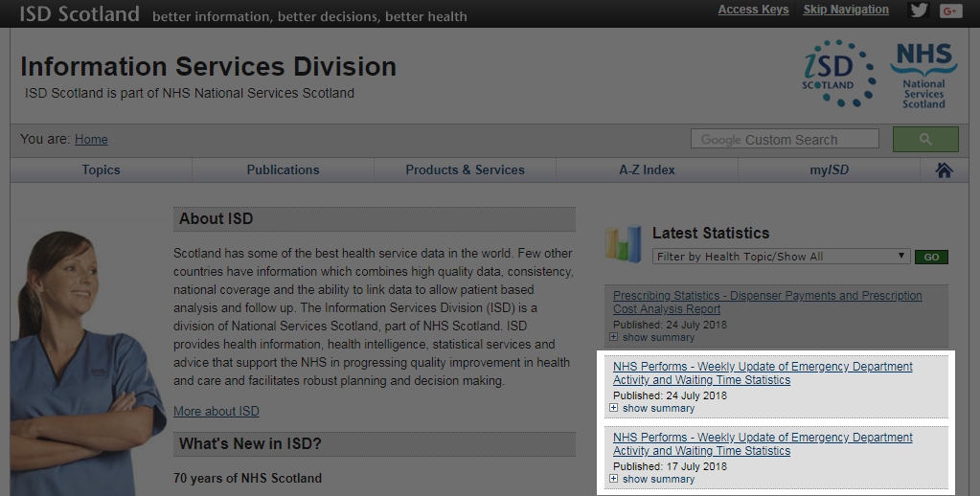
Task: Expand summary for 24 July NHS Performs entry
Action: click(653, 408)
